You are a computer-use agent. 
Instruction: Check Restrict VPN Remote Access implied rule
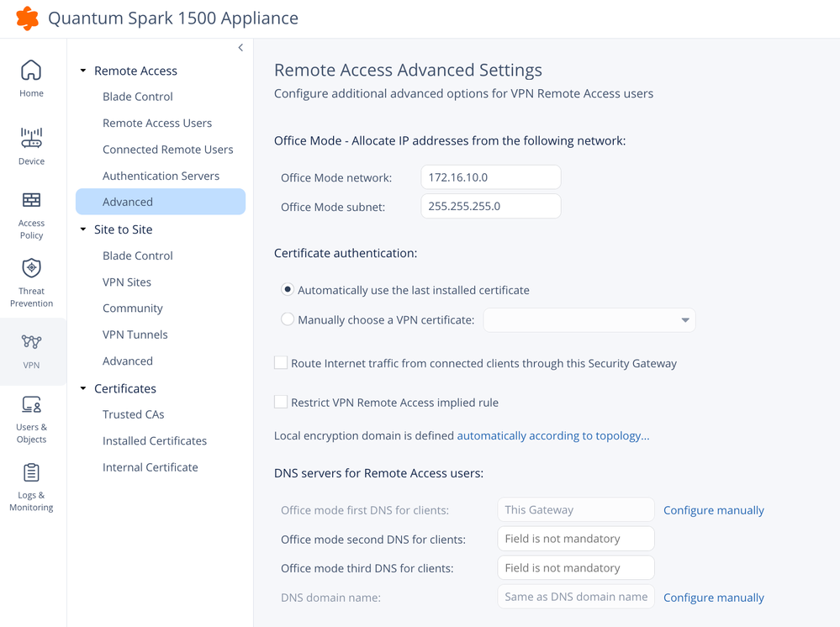click(x=281, y=402)
